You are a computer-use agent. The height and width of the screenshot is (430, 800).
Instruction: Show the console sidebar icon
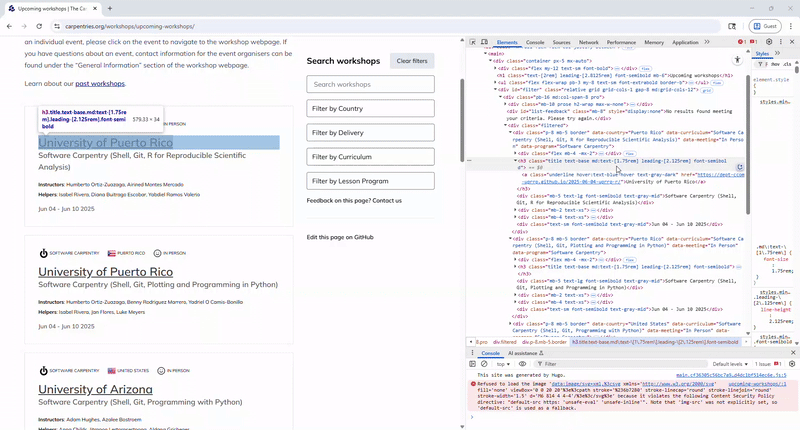[473, 364]
